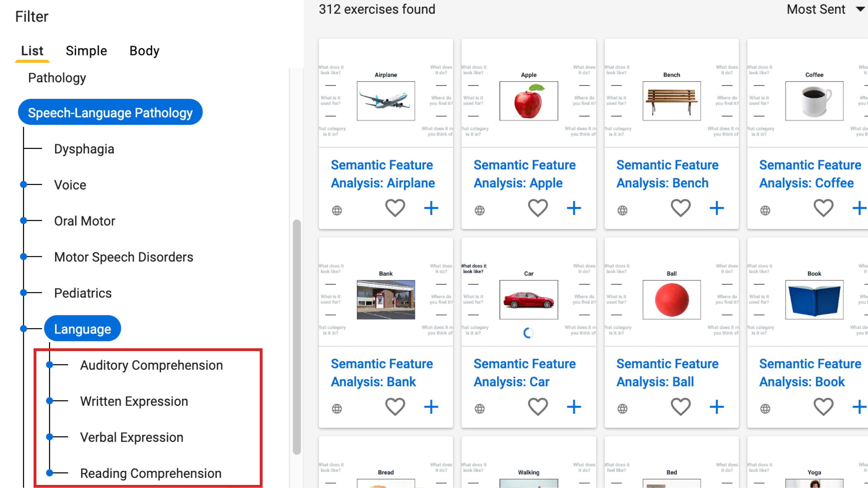Switch to the List filter tab
The width and height of the screenshot is (868, 488).
click(x=32, y=51)
